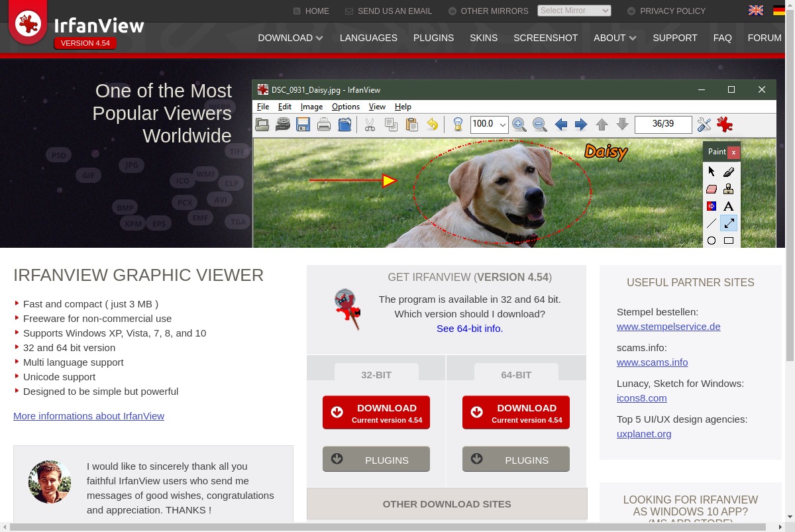795x532 pixels.
Task: Expand the ABOUT navigation menu
Action: point(615,38)
